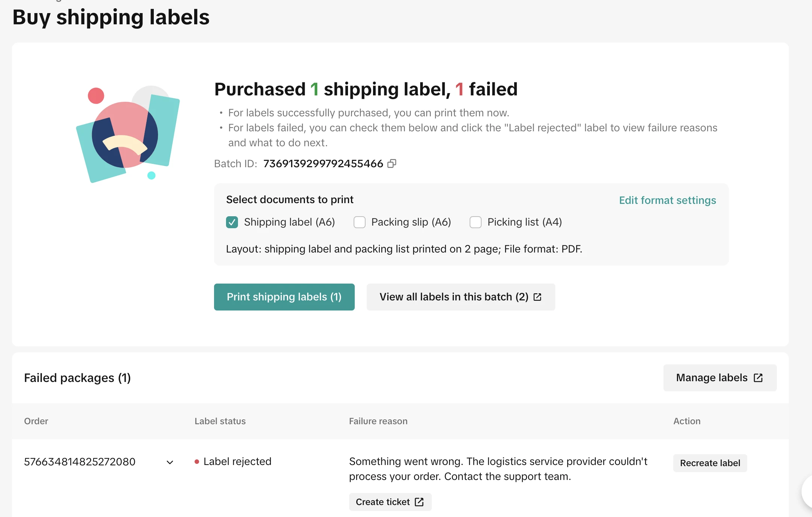812x517 pixels.
Task: Click the Label status column header
Action: (220, 421)
